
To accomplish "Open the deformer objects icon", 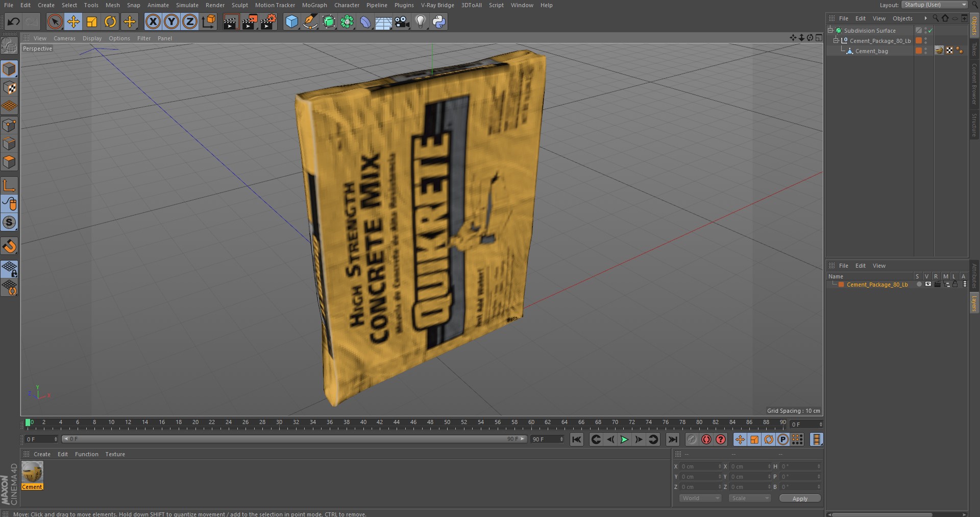I will click(365, 21).
